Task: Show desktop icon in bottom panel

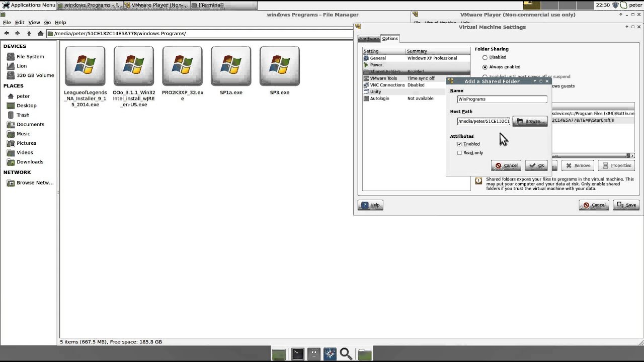Action: pyautogui.click(x=279, y=354)
